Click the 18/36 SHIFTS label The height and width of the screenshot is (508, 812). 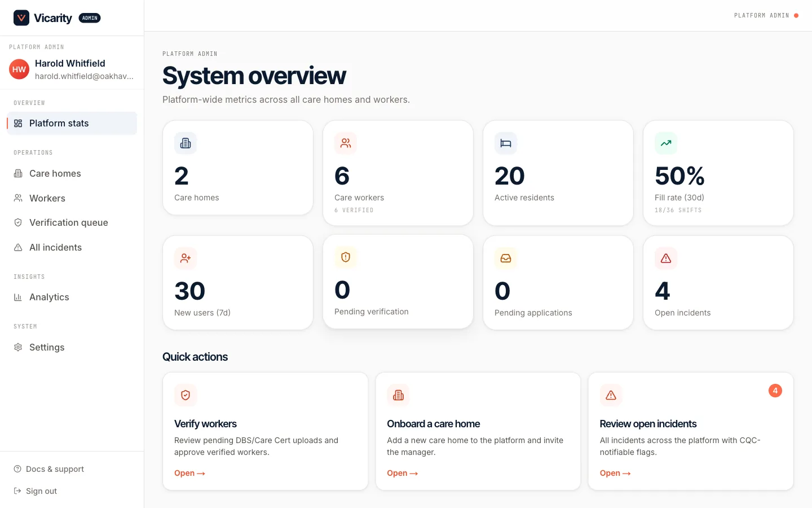coord(678,210)
